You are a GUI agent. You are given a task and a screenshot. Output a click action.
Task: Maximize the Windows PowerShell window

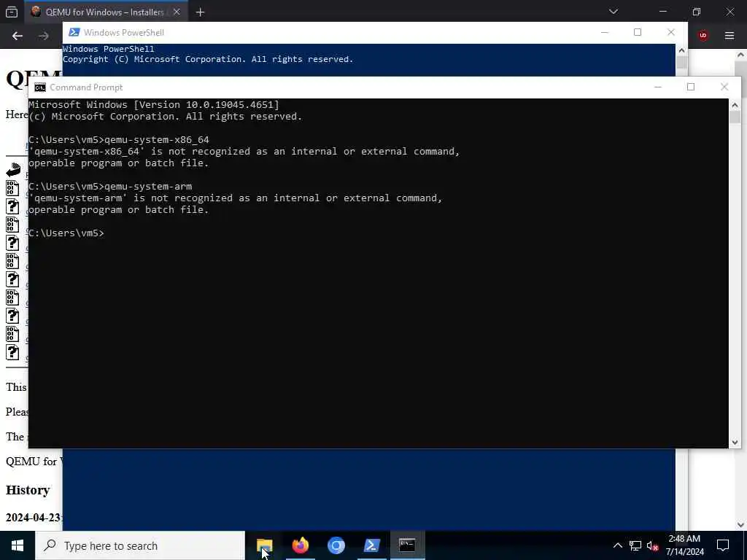[x=638, y=32]
